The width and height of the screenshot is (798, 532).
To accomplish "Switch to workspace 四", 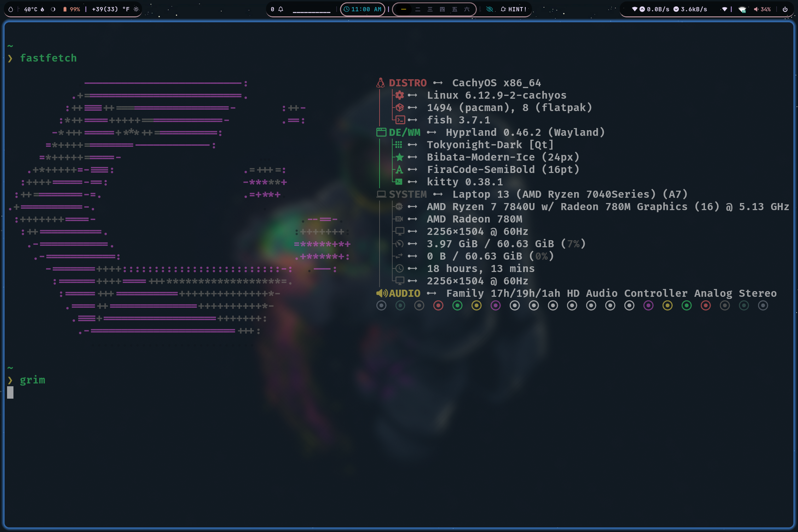I will pos(442,9).
